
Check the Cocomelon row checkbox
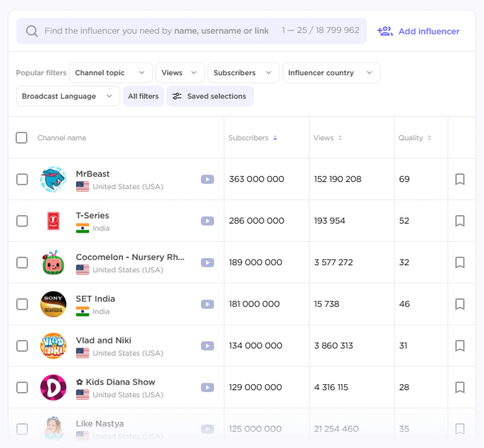22,263
